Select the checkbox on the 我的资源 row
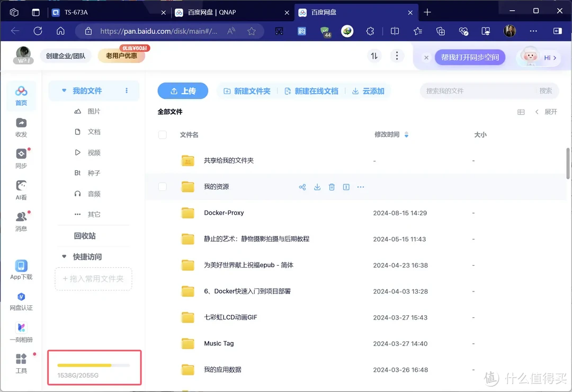Image resolution: width=572 pixels, height=392 pixels. 163,187
